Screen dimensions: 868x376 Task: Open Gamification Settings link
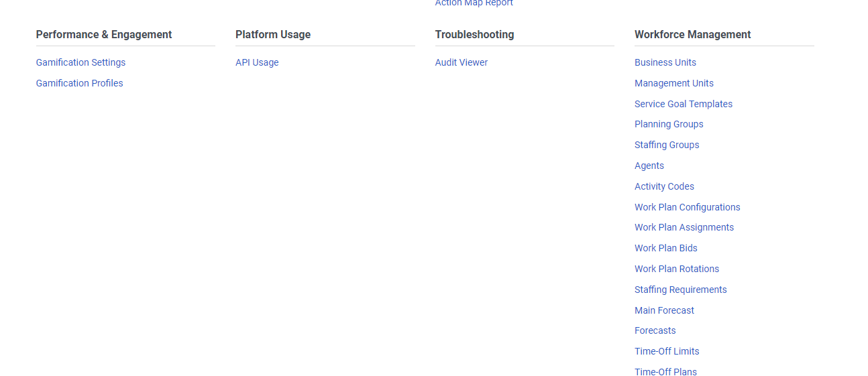coord(80,62)
